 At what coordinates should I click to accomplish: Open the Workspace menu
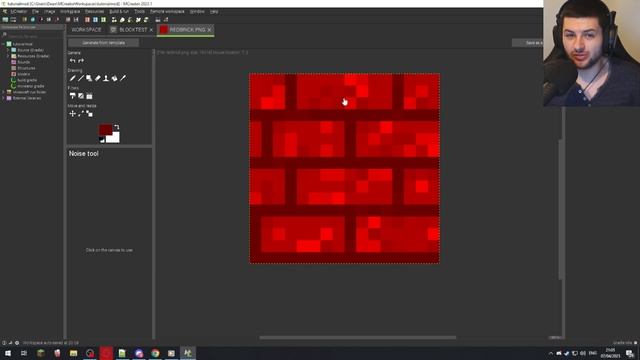tap(70, 11)
